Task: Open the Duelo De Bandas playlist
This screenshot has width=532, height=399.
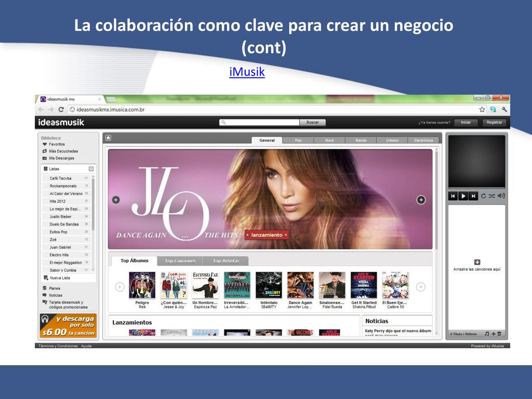Action: point(66,224)
